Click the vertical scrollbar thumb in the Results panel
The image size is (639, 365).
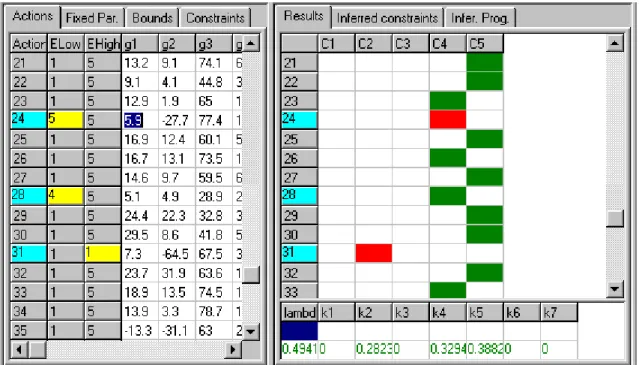[x=615, y=219]
